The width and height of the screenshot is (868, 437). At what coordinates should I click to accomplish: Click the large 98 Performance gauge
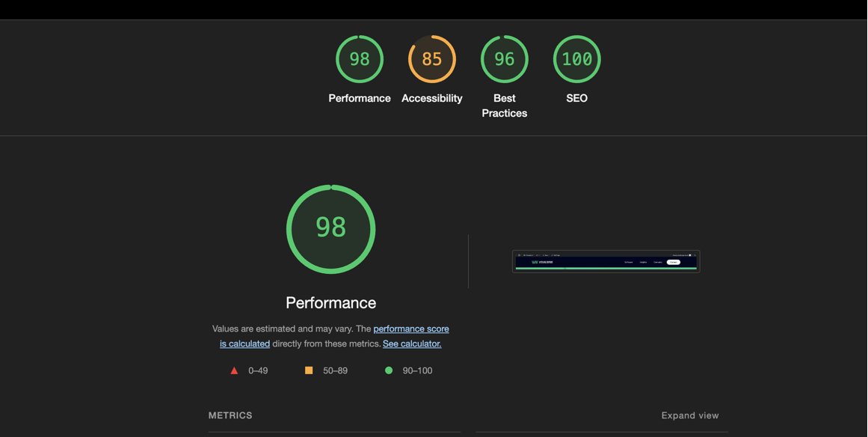pos(331,229)
